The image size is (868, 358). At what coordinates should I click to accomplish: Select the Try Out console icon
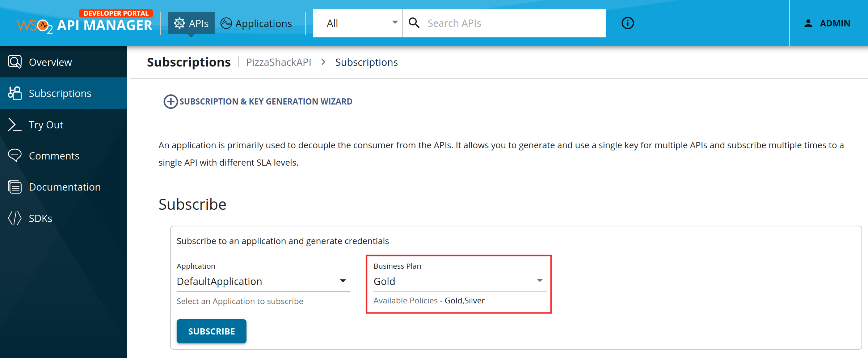14,124
